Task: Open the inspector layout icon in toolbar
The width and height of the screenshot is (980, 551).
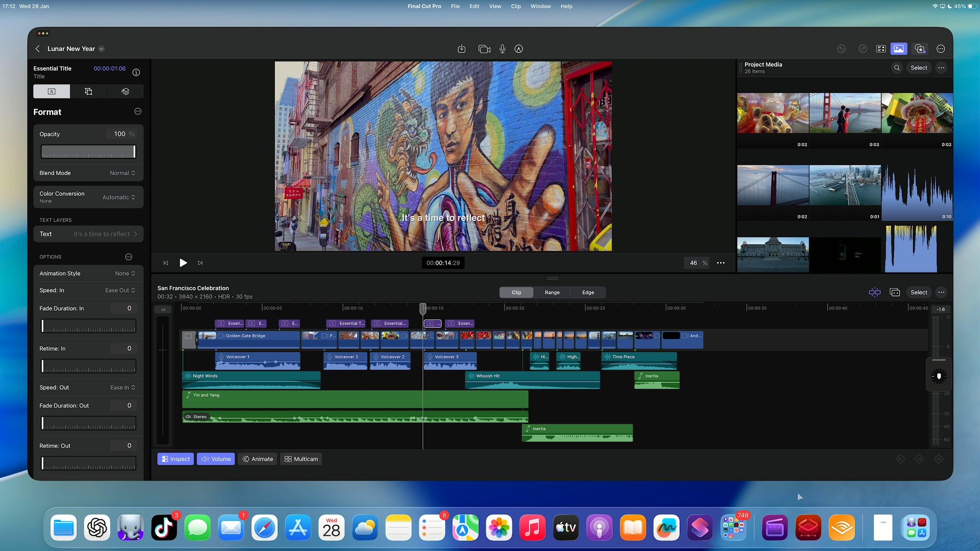Action: point(881,49)
